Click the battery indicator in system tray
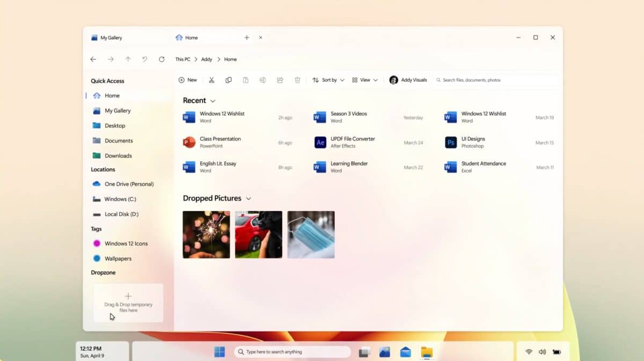 [x=556, y=352]
